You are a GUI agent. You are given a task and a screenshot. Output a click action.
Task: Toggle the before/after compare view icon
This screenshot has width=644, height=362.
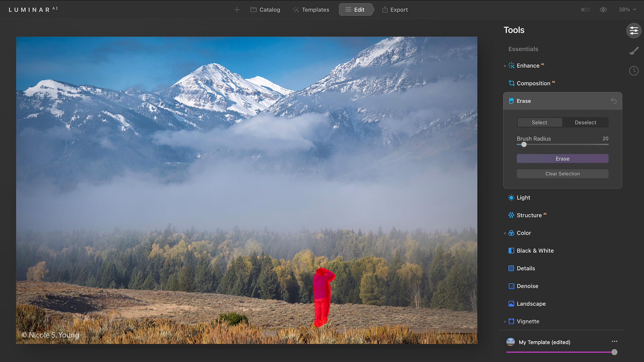[585, 10]
